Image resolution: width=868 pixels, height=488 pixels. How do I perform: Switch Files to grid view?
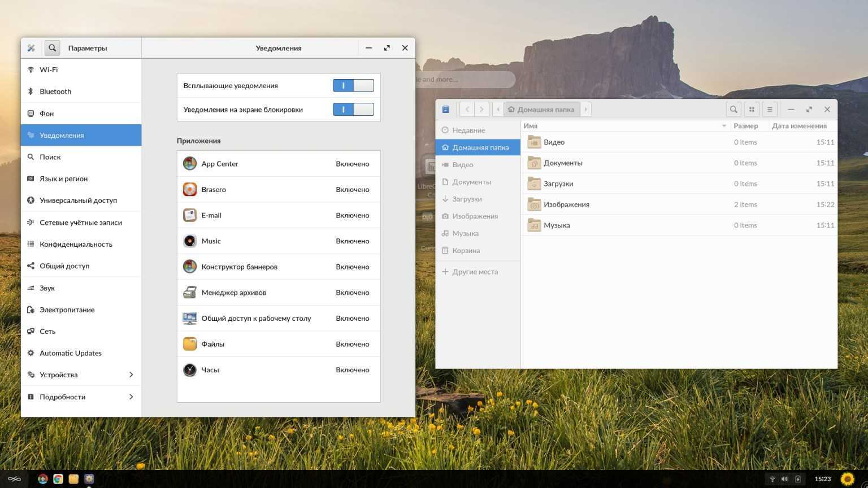[752, 110]
